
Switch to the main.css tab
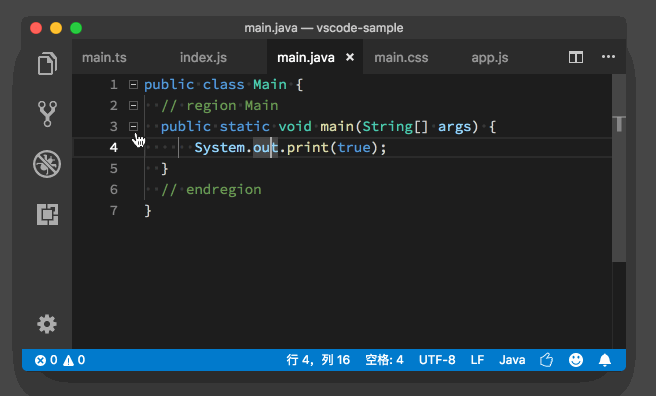[401, 57]
